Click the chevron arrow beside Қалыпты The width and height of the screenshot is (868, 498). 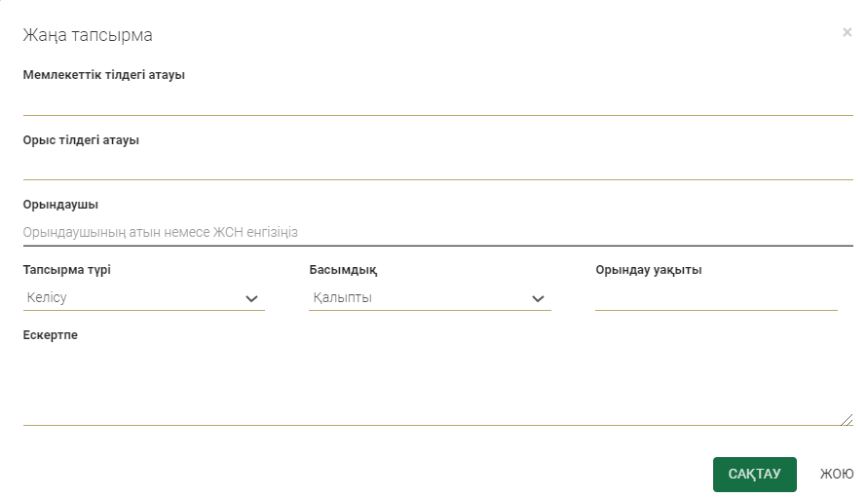(538, 298)
